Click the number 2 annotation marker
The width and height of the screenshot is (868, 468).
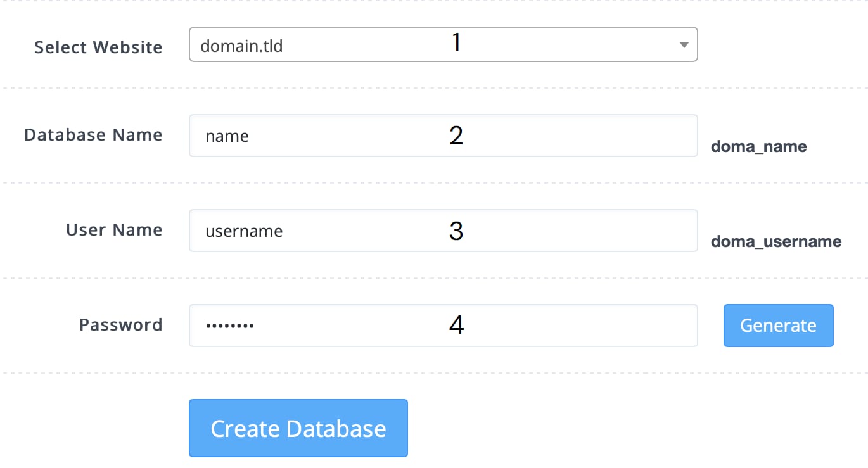pyautogui.click(x=456, y=136)
